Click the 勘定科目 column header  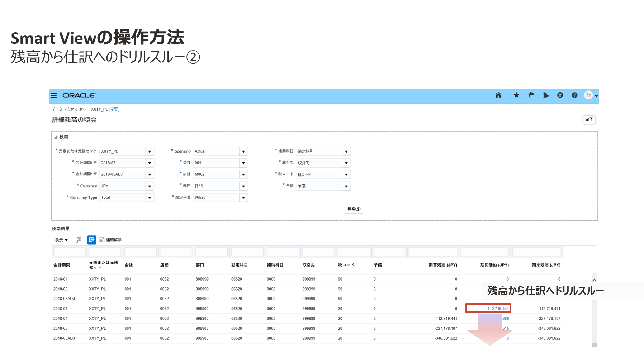tap(240, 265)
